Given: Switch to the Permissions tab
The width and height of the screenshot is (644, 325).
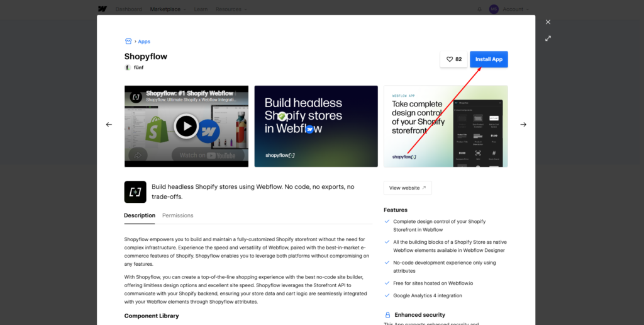Looking at the screenshot, I should point(178,215).
